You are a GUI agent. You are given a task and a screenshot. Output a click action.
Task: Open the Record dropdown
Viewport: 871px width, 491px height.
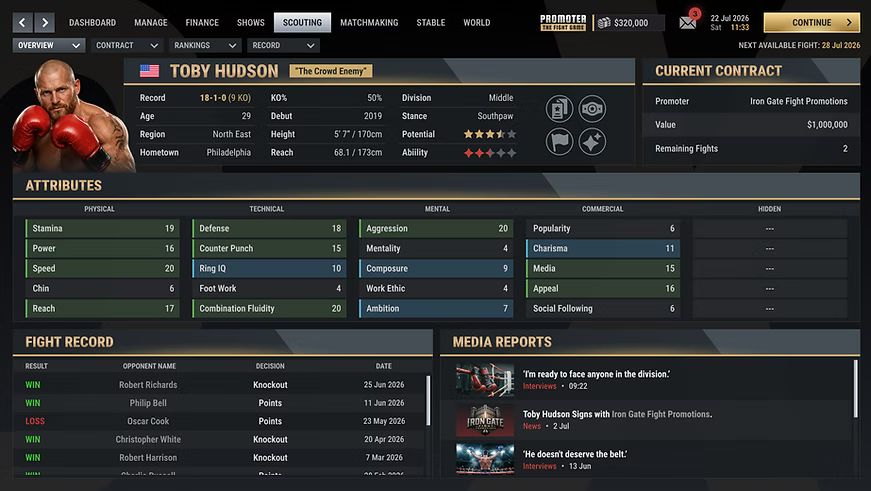tap(283, 45)
